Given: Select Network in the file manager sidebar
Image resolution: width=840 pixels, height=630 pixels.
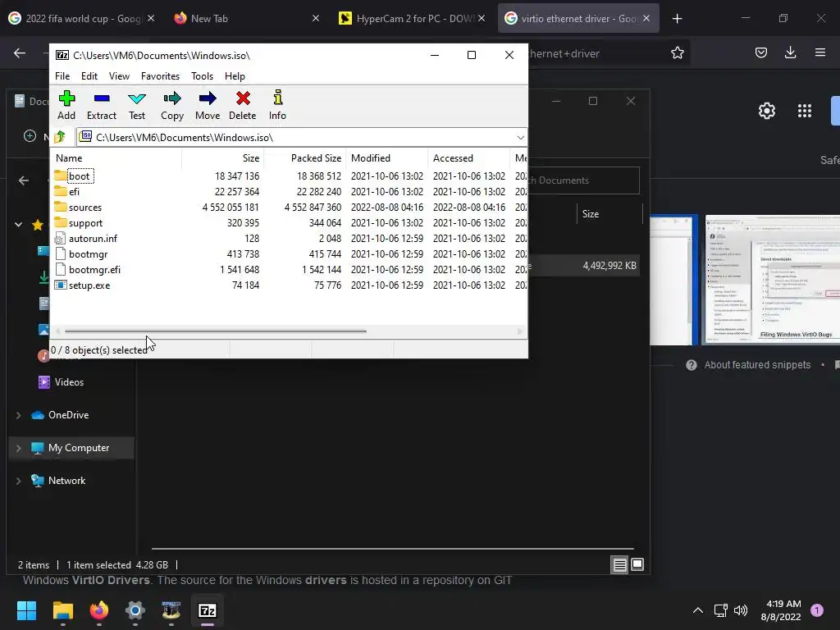Looking at the screenshot, I should [x=66, y=481].
